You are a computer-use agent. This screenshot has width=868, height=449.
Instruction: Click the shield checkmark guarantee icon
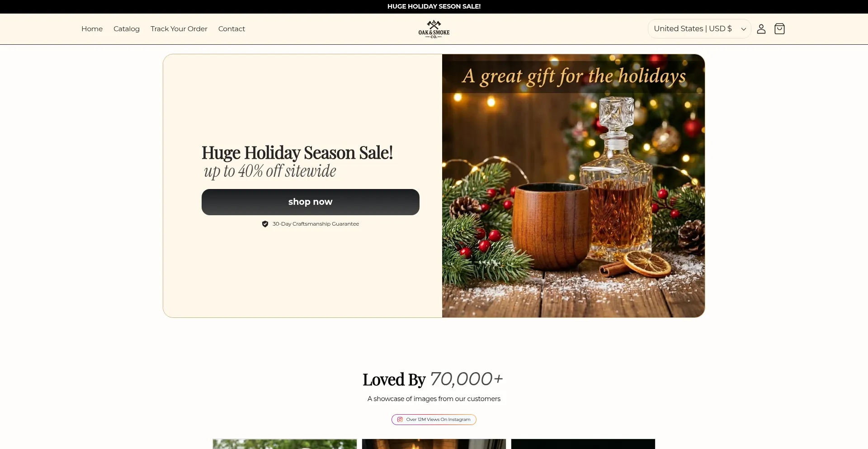[265, 224]
